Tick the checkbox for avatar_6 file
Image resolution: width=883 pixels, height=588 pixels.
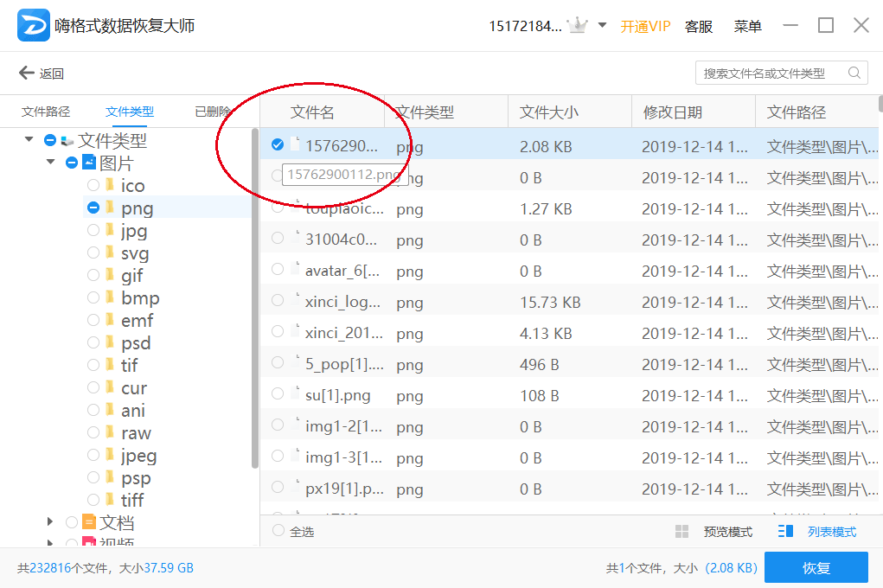277,269
